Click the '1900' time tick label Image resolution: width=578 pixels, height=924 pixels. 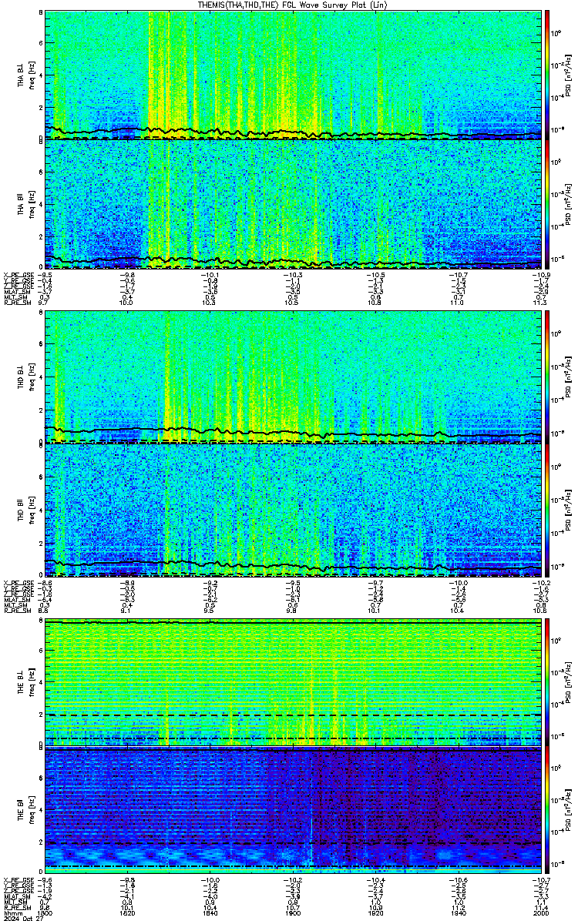click(x=294, y=912)
